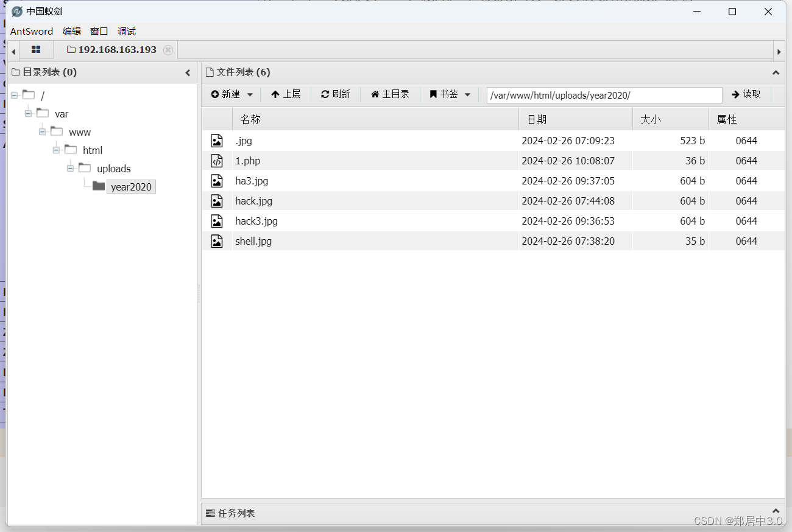The width and height of the screenshot is (792, 532).
Task: Refresh the file list with 刷新
Action: [x=336, y=94]
